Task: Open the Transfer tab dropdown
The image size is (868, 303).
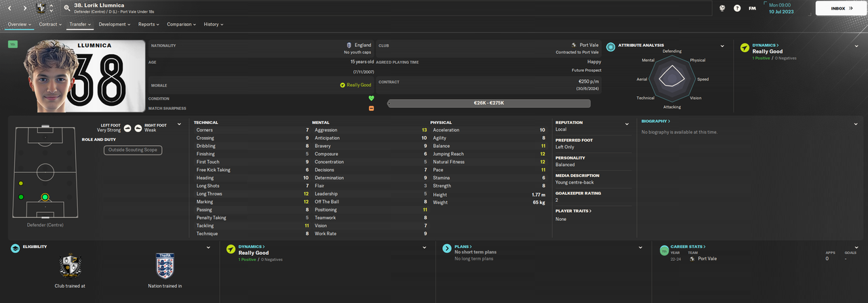Action: point(81,24)
